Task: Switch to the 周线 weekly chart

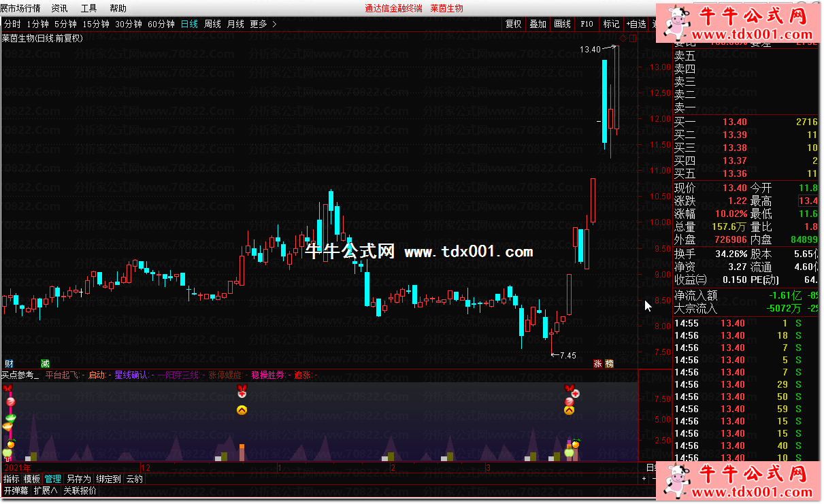Action: tap(213, 24)
